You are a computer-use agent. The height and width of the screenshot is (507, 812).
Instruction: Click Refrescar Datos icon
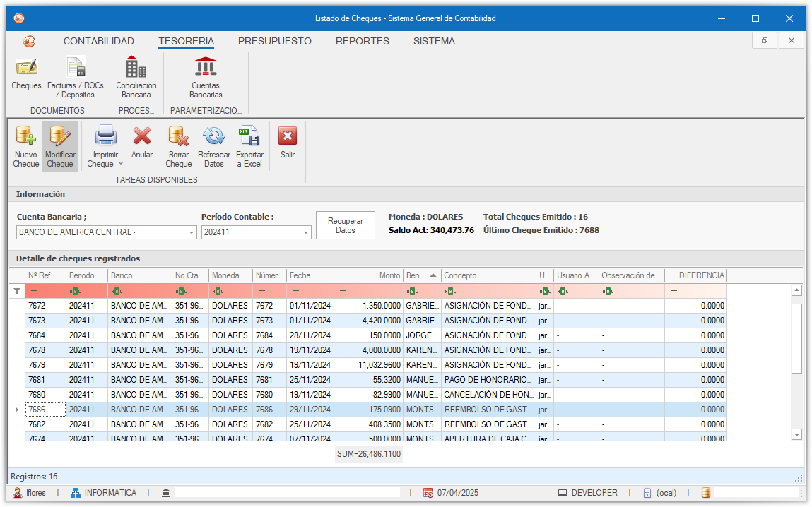point(214,136)
